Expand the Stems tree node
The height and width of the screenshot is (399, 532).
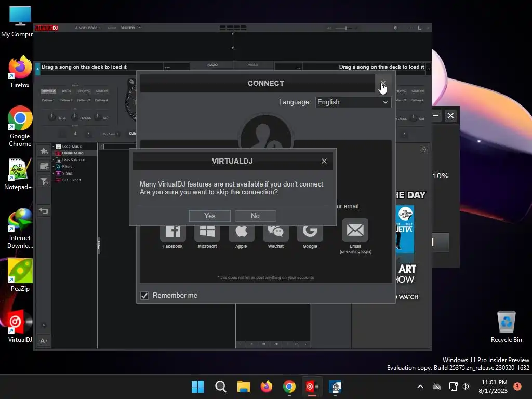[54, 174]
